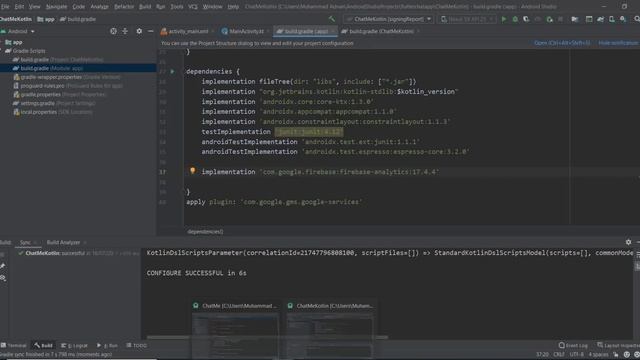Open the TODO tool window
This screenshot has height=360, width=640.
coord(137,345)
